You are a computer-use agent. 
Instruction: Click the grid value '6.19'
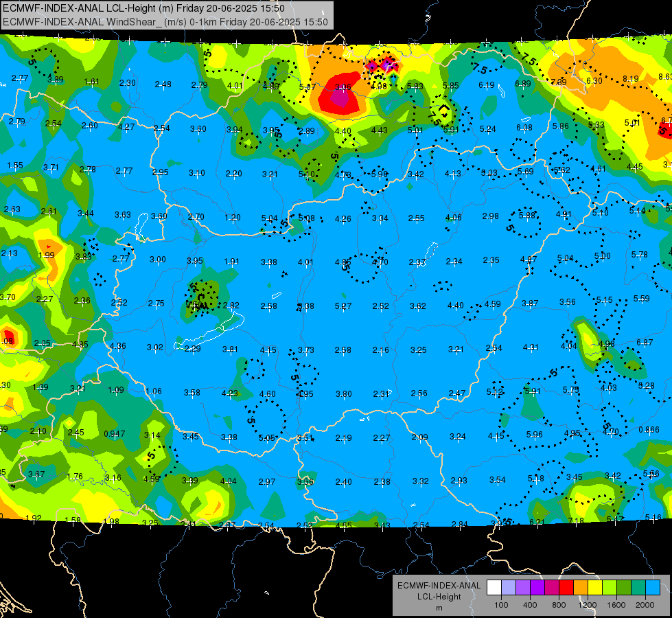(x=487, y=85)
